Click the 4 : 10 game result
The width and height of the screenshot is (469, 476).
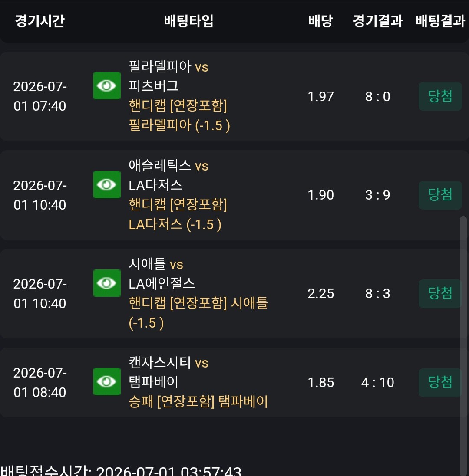pyautogui.click(x=377, y=383)
